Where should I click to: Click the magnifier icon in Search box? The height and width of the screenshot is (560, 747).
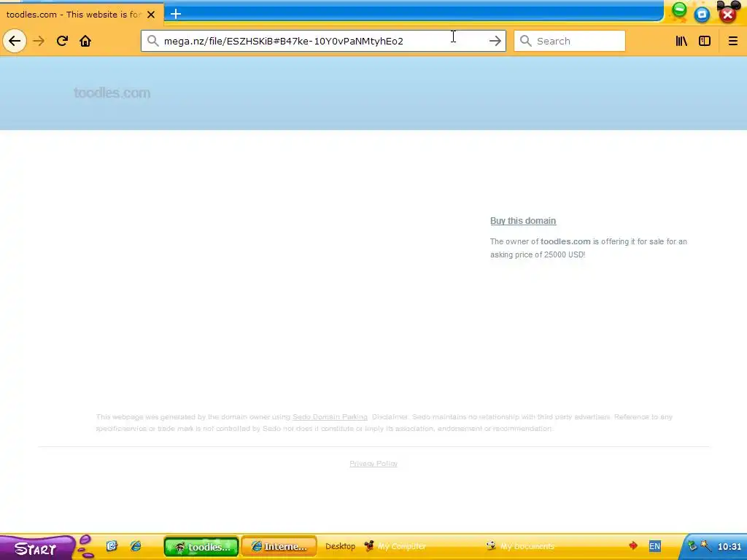pyautogui.click(x=525, y=41)
